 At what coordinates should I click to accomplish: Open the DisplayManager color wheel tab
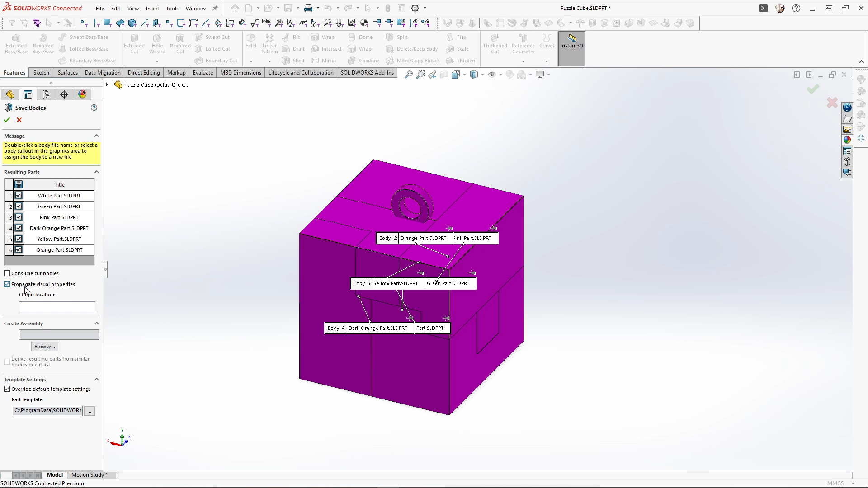click(82, 94)
